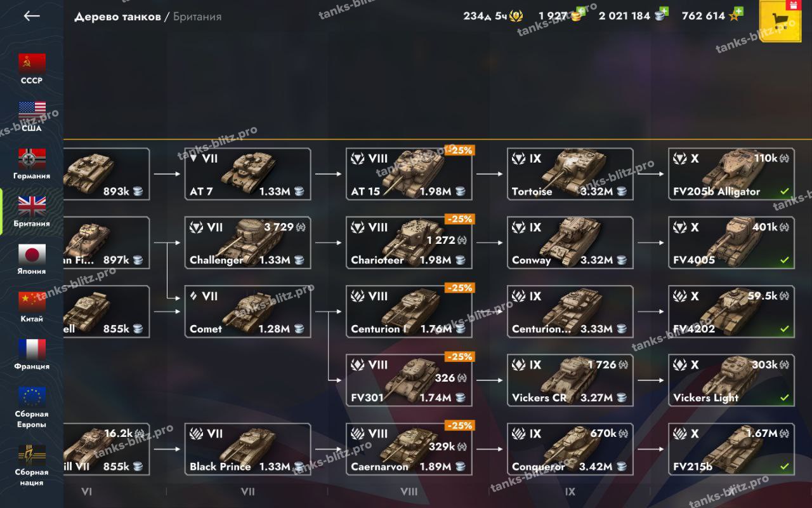
Task: Open the Сборная нация tab
Action: pos(32,465)
